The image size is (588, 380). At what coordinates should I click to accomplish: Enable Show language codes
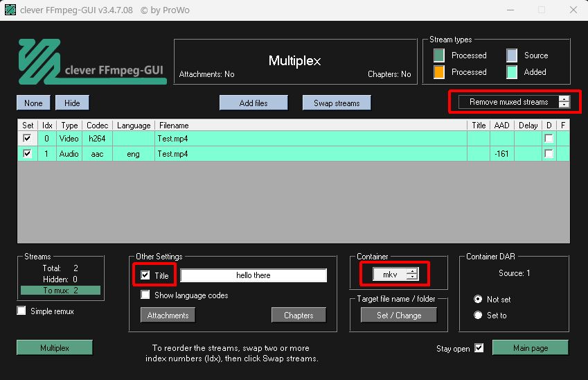point(145,295)
